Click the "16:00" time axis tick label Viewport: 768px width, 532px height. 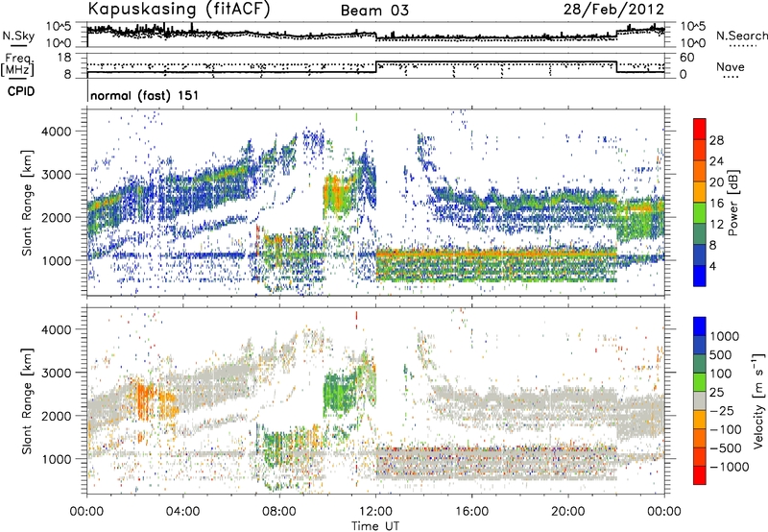[x=472, y=511]
